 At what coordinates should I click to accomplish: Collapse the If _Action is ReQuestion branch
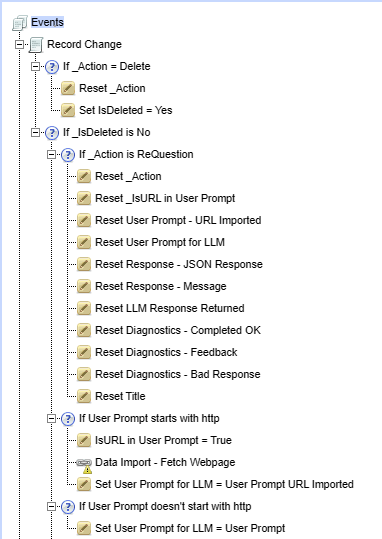[52, 155]
